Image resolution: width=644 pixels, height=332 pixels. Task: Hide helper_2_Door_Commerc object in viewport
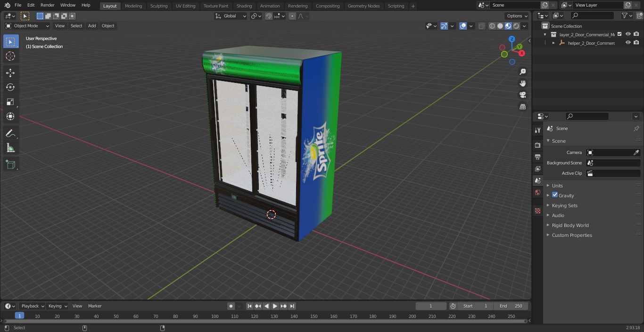628,43
